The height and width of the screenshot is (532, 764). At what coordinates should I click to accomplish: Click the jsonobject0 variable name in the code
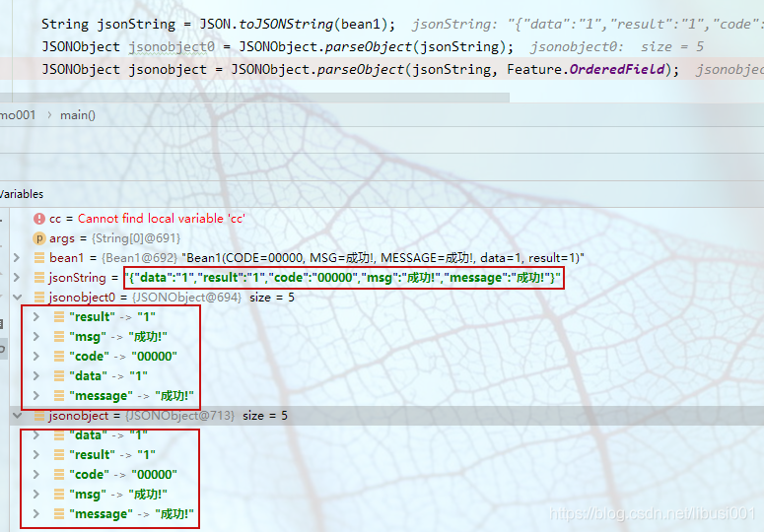[172, 47]
